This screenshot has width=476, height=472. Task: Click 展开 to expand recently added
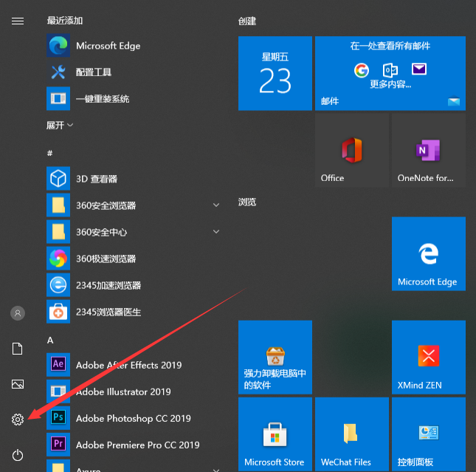pos(60,126)
